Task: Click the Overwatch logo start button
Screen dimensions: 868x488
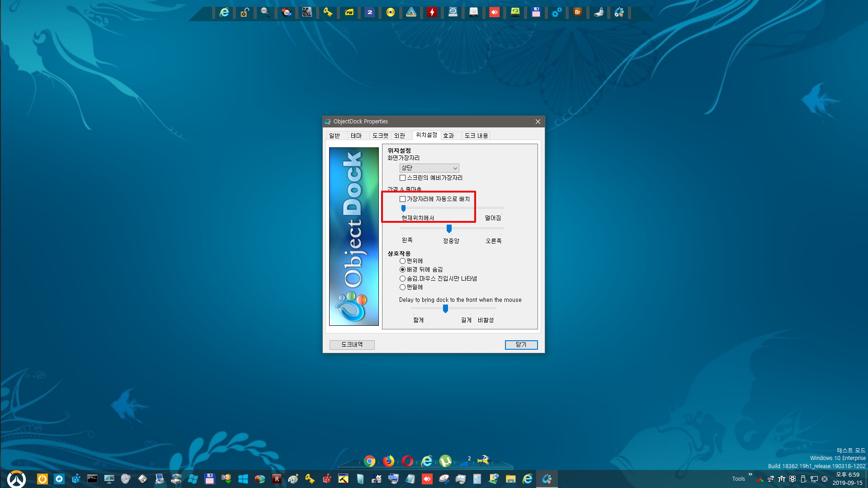Action: pos(16,479)
